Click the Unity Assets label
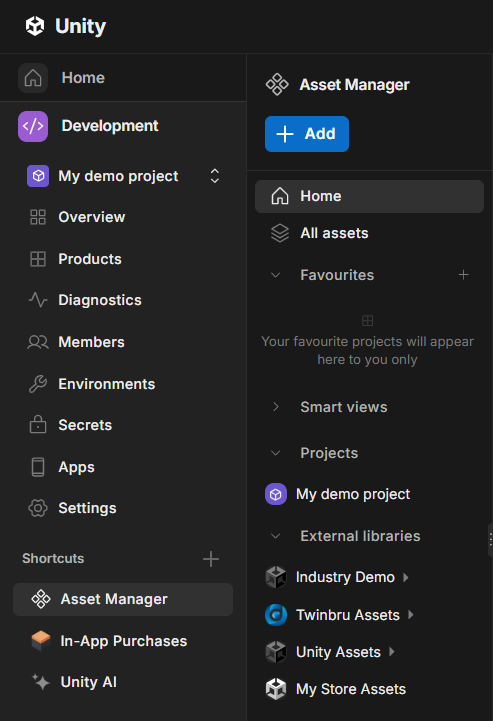 point(338,652)
